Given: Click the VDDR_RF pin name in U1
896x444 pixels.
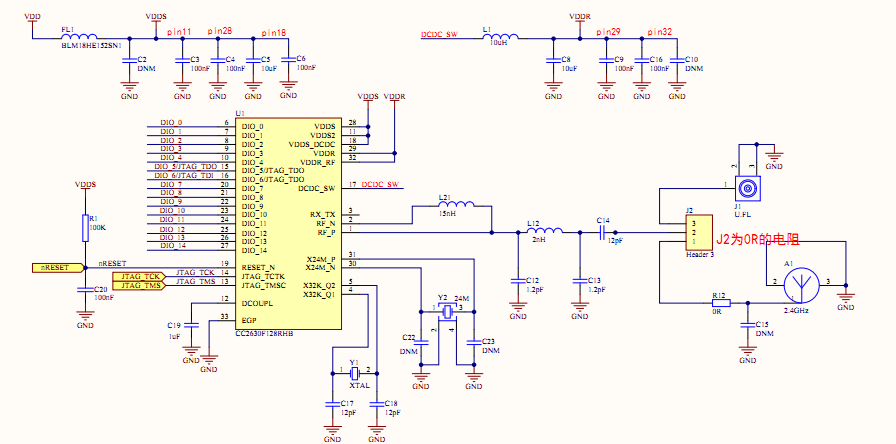Looking at the screenshot, I should tap(317, 162).
